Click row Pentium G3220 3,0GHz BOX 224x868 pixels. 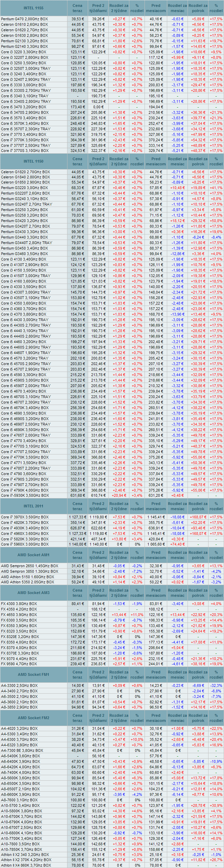pos(112,188)
